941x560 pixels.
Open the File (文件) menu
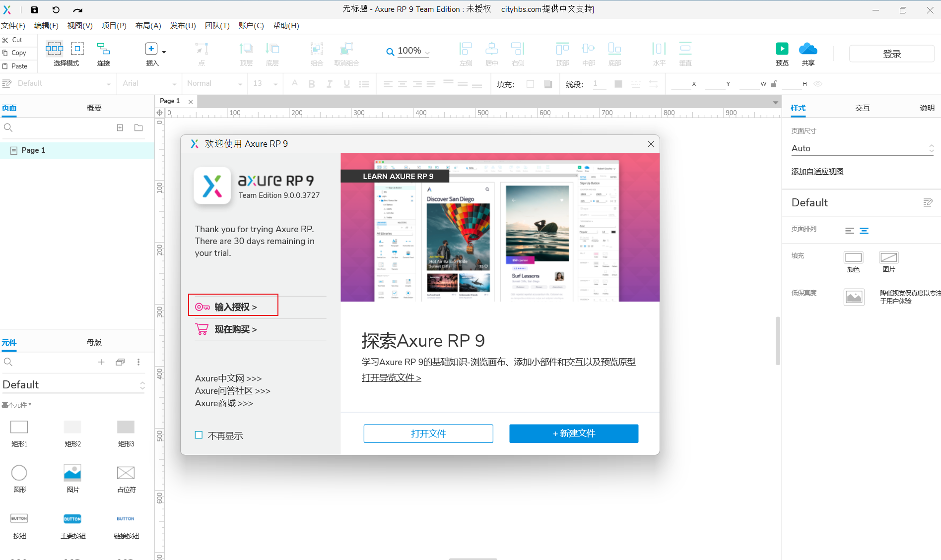pos(13,26)
